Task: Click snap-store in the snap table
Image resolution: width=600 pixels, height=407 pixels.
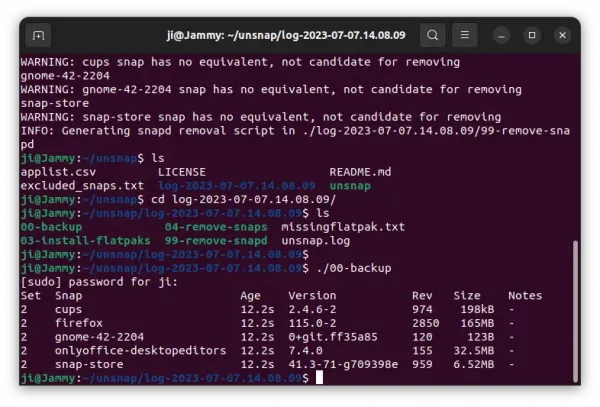Action: 89,365
